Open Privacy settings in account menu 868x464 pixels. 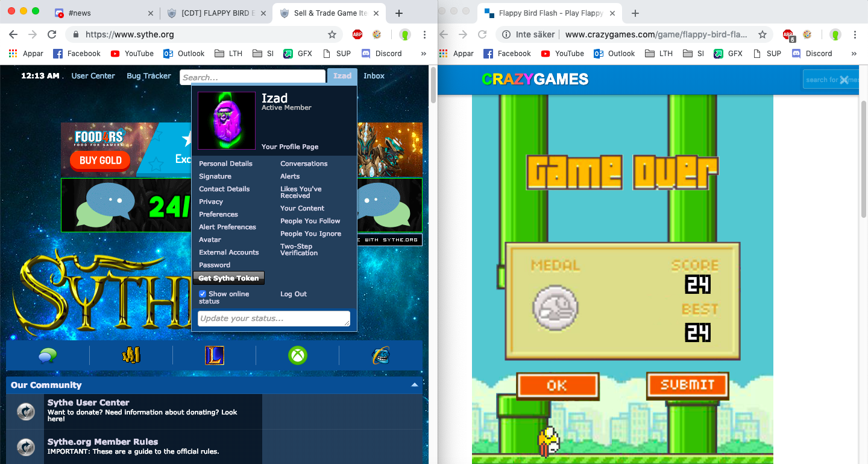click(211, 202)
